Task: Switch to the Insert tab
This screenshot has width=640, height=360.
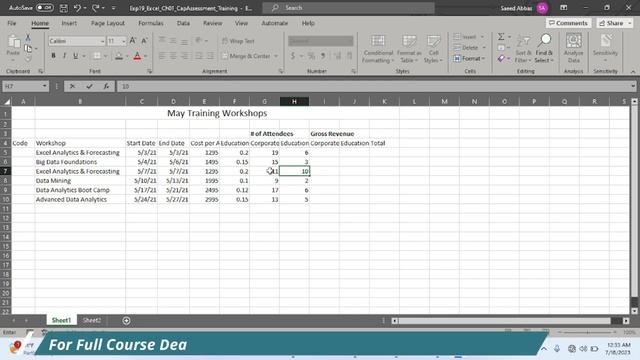Action: point(69,23)
